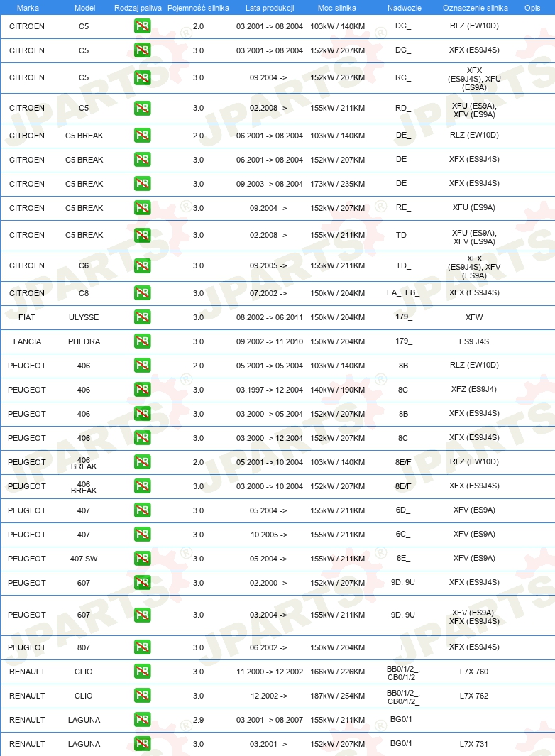Click the 11.2000 -> 12.2002 production years cell
Screen dimensions: 555x756
coord(270,671)
